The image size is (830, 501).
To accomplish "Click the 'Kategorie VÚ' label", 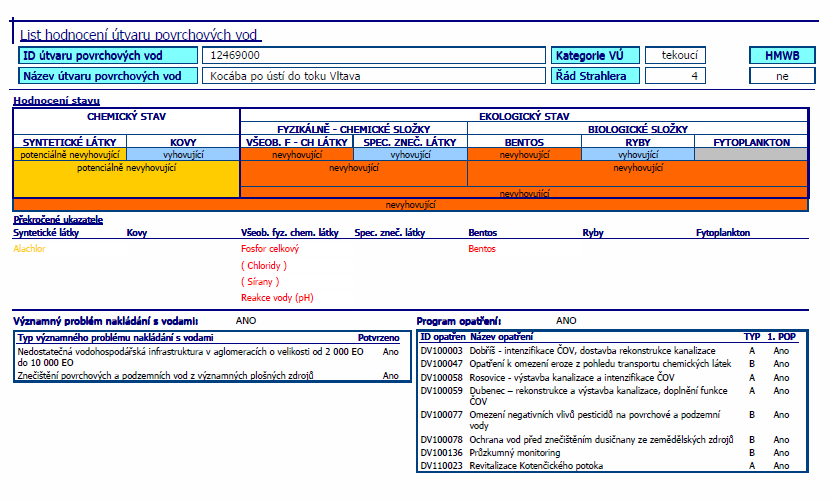I will [596, 55].
